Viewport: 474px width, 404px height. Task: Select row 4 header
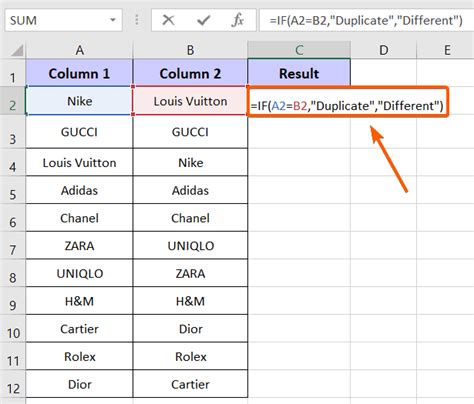pos(13,163)
